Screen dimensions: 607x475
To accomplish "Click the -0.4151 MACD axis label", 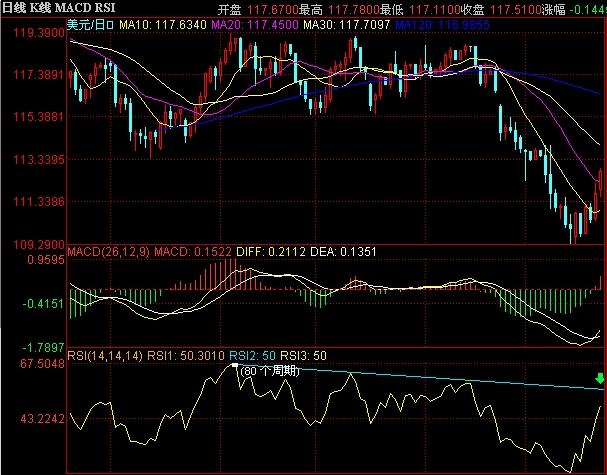I will pyautogui.click(x=43, y=304).
